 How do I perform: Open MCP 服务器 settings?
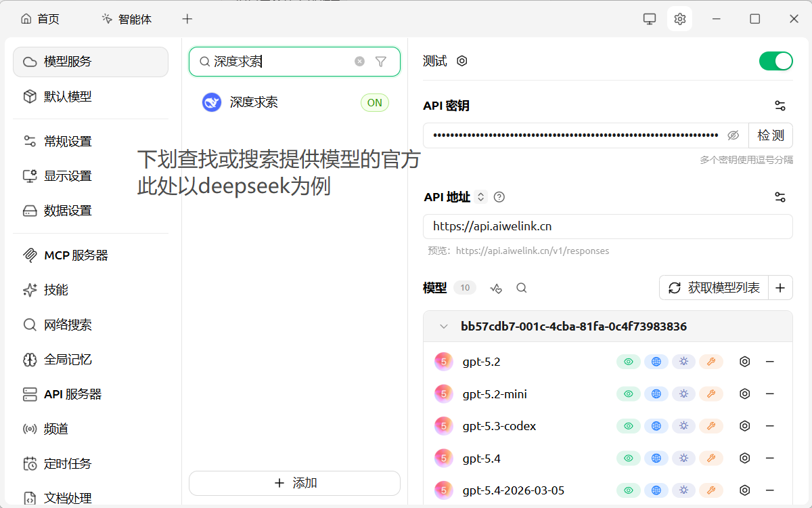point(91,255)
